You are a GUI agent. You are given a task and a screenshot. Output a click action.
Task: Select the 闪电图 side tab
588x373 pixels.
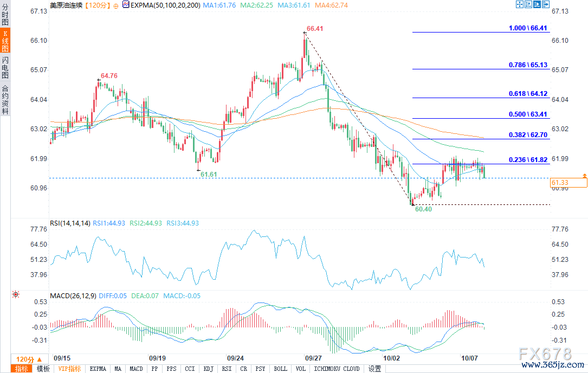click(5, 67)
